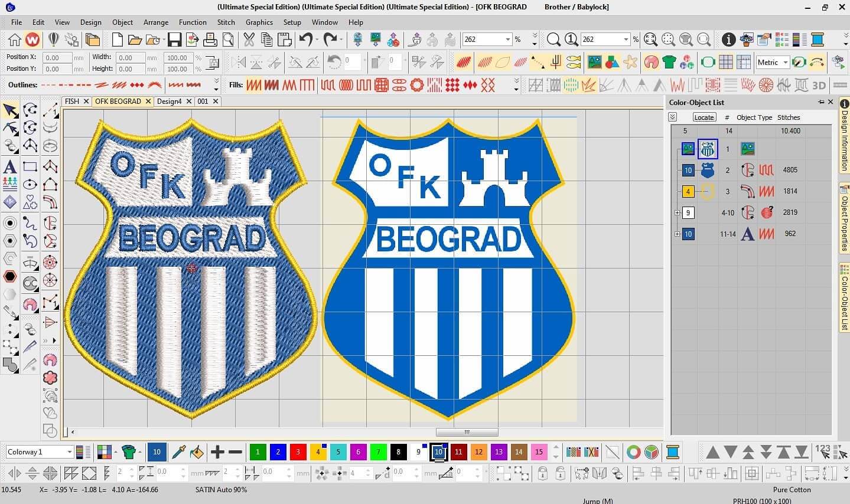The image size is (850, 504).
Task: Click the Save design floppy disk icon
Action: coord(174,40)
